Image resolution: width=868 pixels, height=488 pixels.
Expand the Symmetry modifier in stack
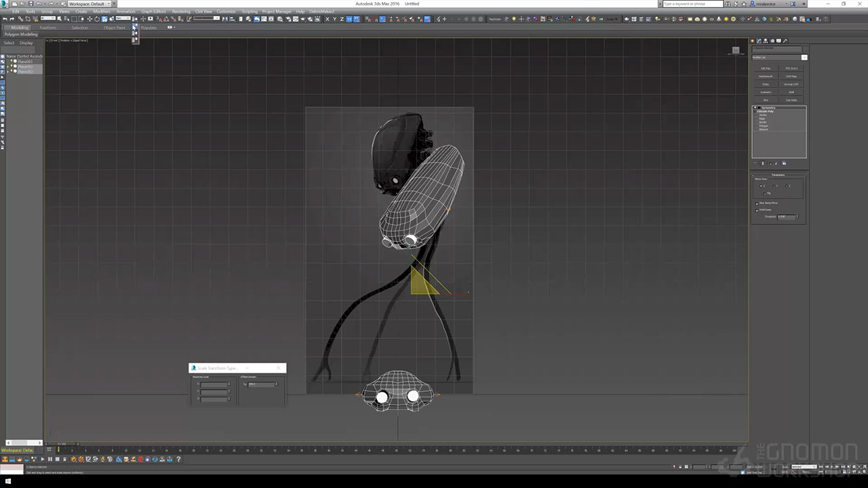tap(755, 108)
